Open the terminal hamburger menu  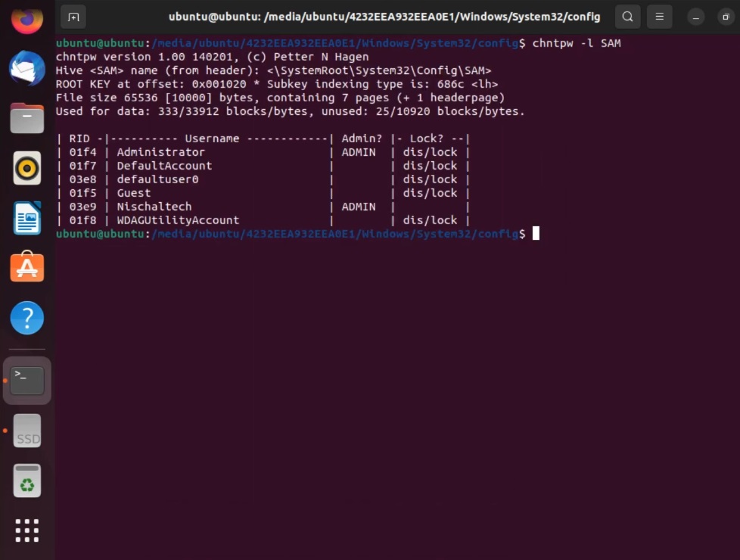coord(659,16)
